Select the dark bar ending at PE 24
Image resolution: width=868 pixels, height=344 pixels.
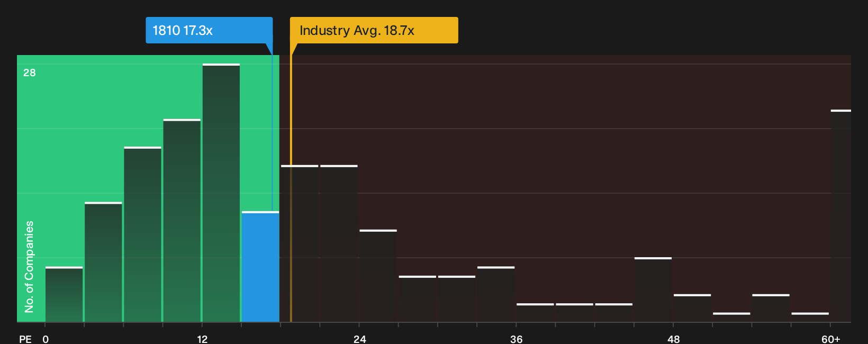[x=339, y=243]
